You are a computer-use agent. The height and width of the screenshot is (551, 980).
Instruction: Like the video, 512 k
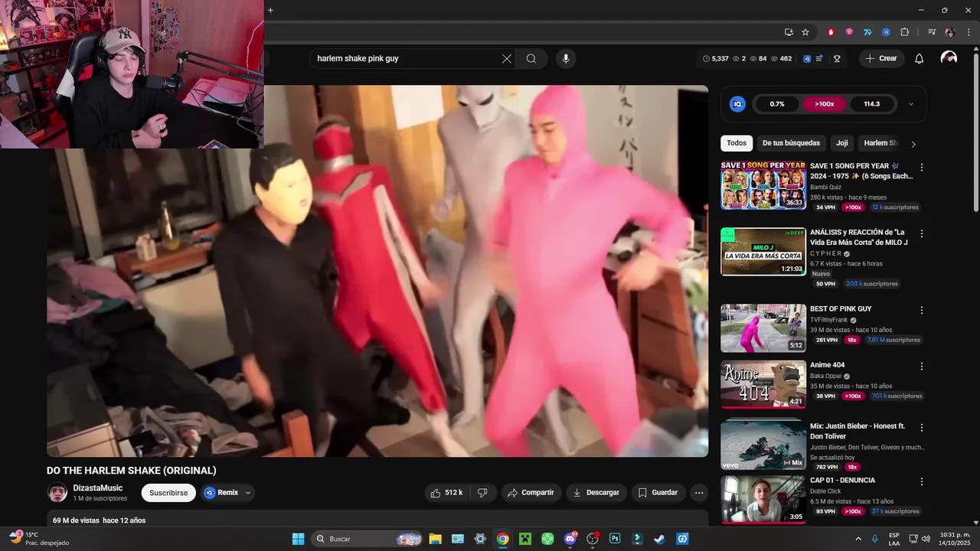447,493
